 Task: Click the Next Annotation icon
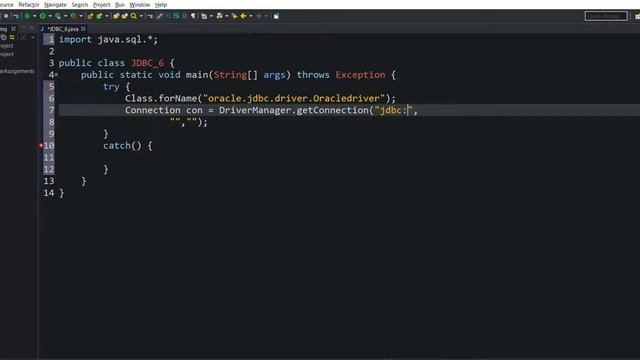pos(204,16)
